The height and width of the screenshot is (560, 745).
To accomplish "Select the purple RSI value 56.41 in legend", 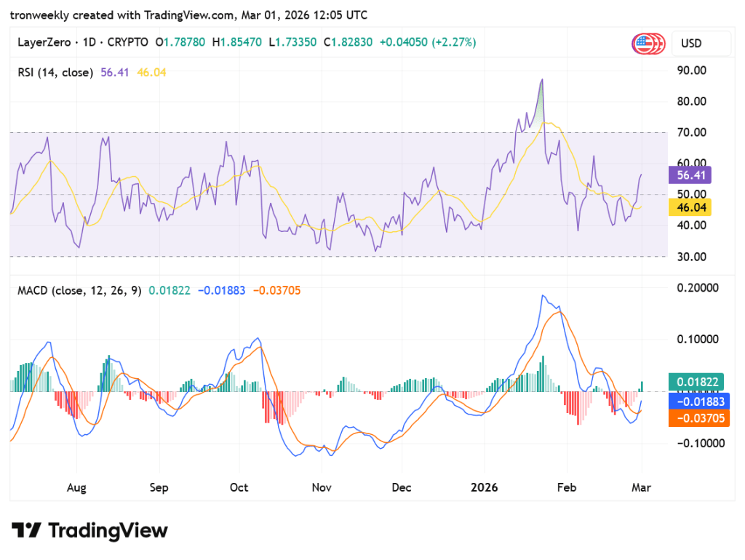I will [114, 73].
